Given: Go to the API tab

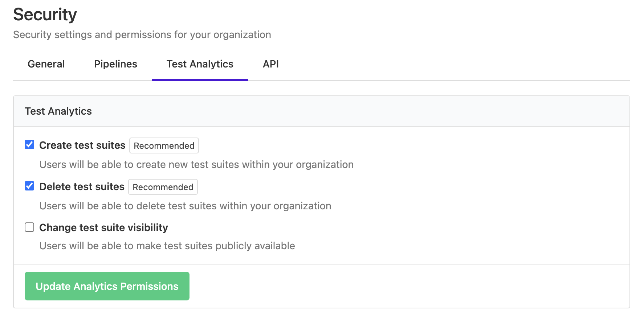Looking at the screenshot, I should pos(271,64).
